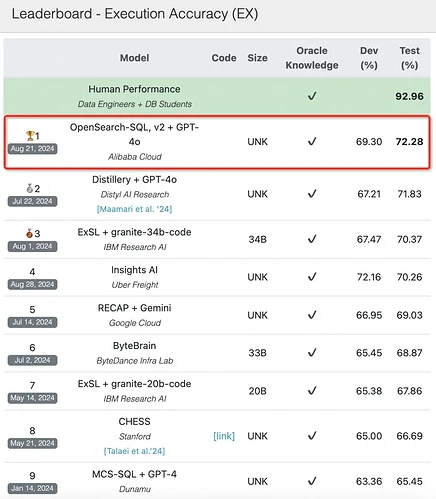The width and height of the screenshot is (436, 499).
Task: Open the Maamari et al. '24 reference
Action: tap(134, 209)
